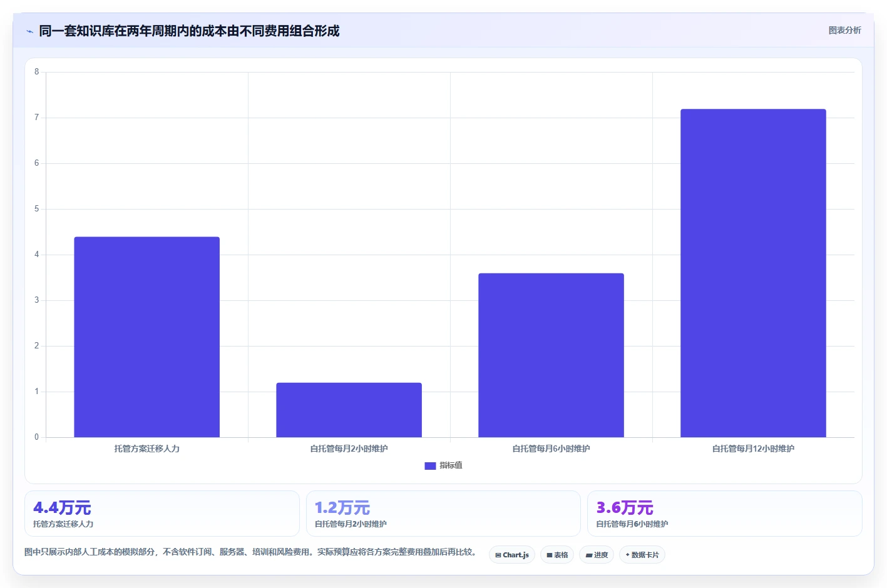Screen dimensions: 887x588
Task: Click the 托管方案迁移人力 bar in the chart
Action: point(147,337)
